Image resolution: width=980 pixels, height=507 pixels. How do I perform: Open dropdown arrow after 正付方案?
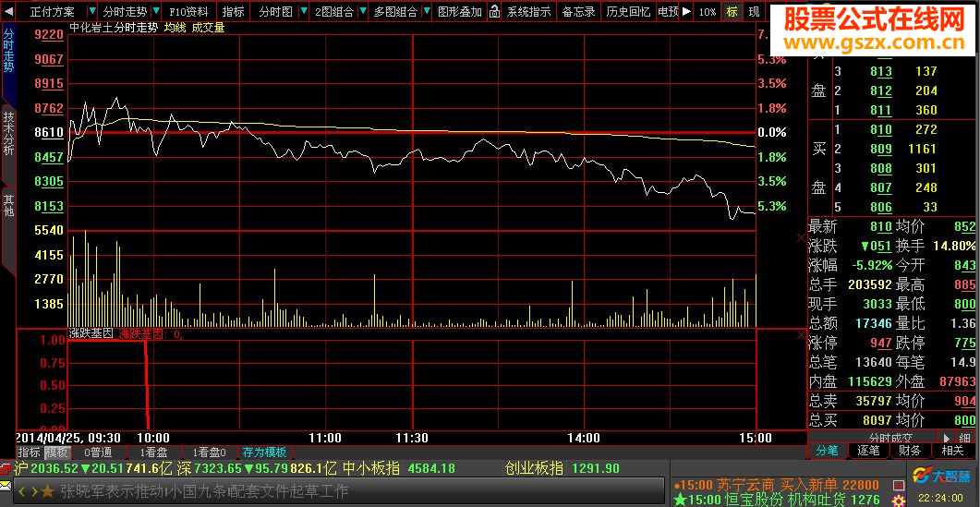[92, 11]
